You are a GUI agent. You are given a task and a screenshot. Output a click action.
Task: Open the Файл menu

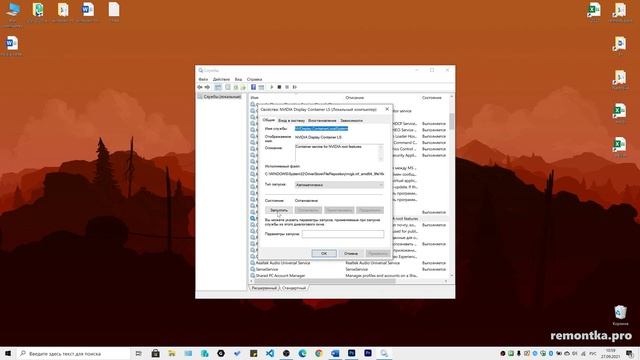(203, 79)
